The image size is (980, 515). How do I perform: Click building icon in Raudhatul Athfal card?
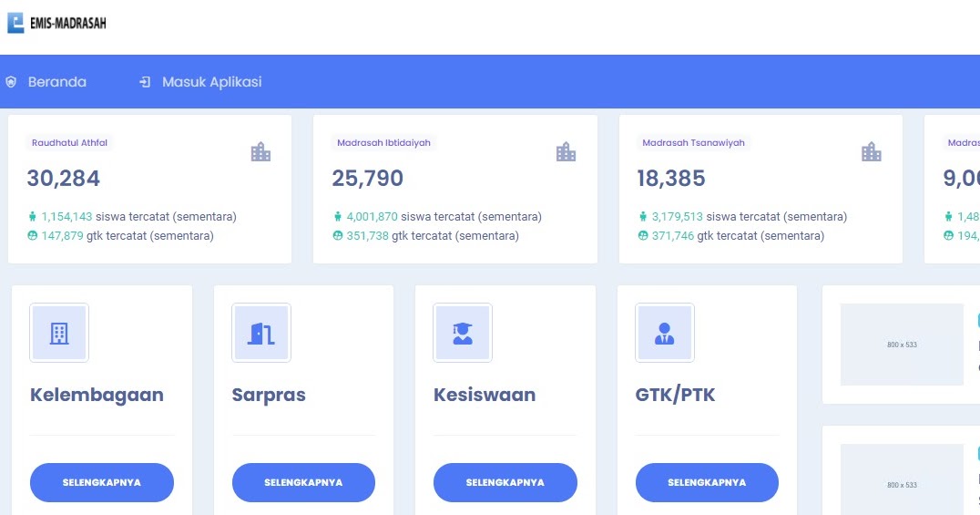(260, 152)
